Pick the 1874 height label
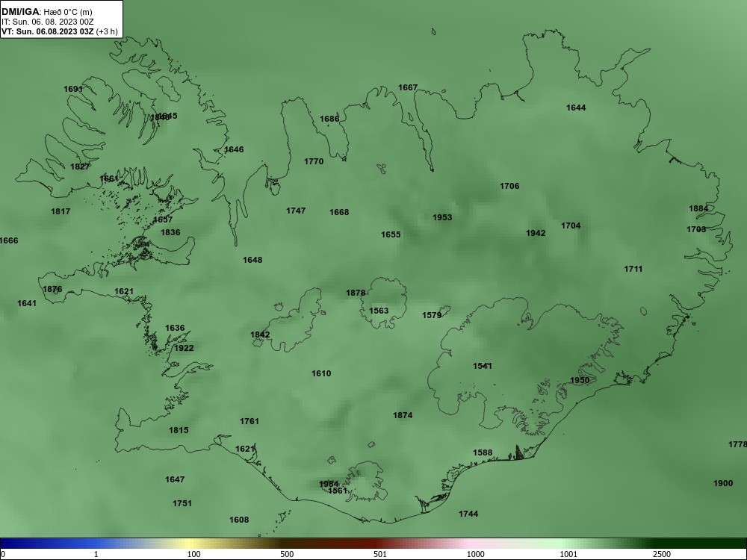747x560 pixels. (x=403, y=416)
